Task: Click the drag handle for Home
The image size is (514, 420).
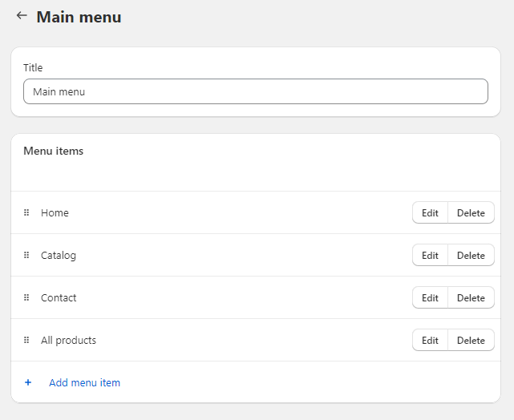Action: coord(26,212)
